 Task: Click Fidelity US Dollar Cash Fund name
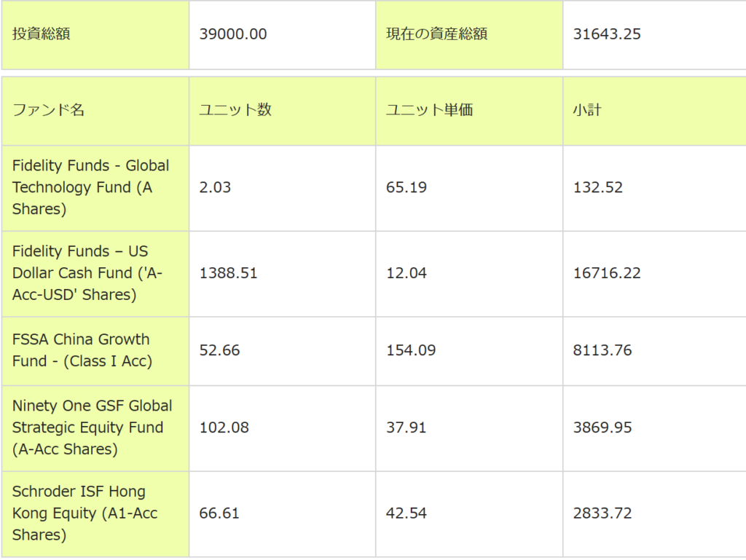click(x=87, y=273)
